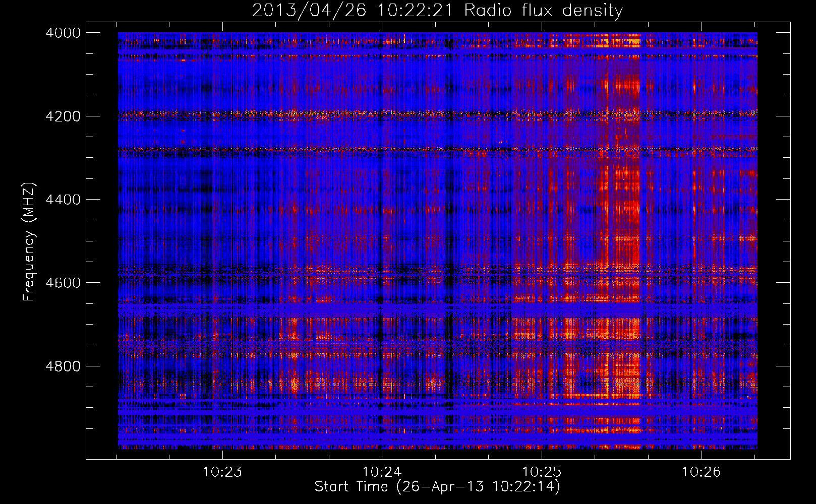Click the '10:26' time axis label
This screenshot has height=504, width=816.
pos(702,472)
